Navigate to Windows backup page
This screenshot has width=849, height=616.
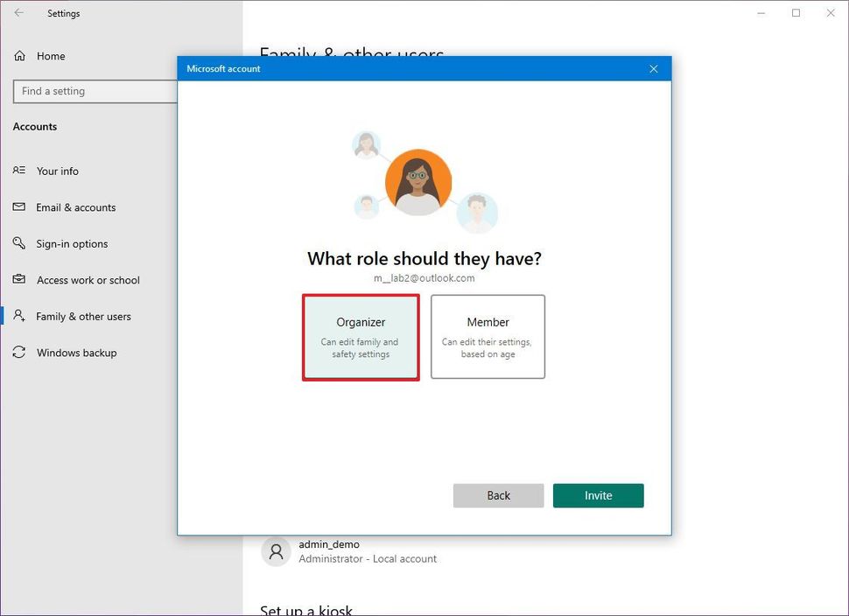click(x=76, y=353)
